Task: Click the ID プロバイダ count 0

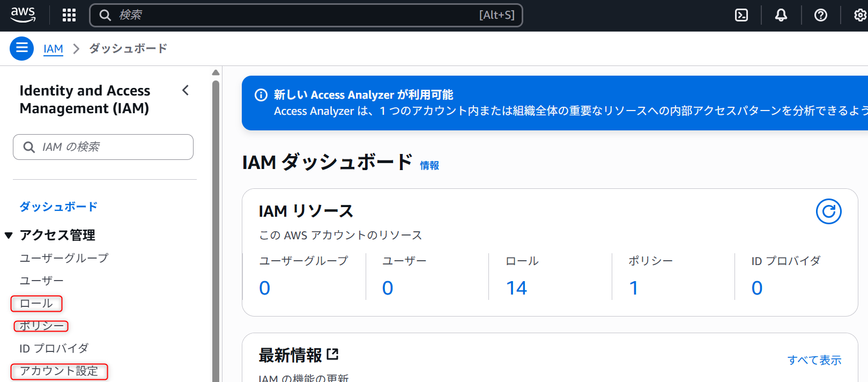Action: pos(757,288)
